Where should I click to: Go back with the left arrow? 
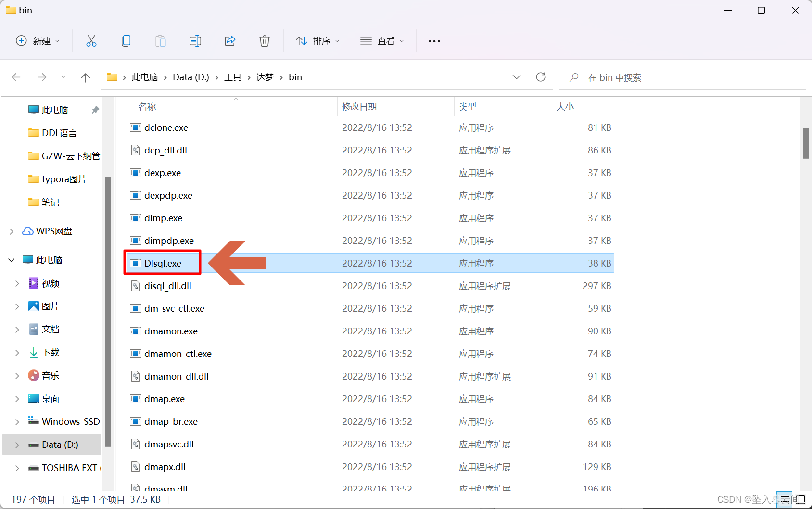(x=16, y=77)
